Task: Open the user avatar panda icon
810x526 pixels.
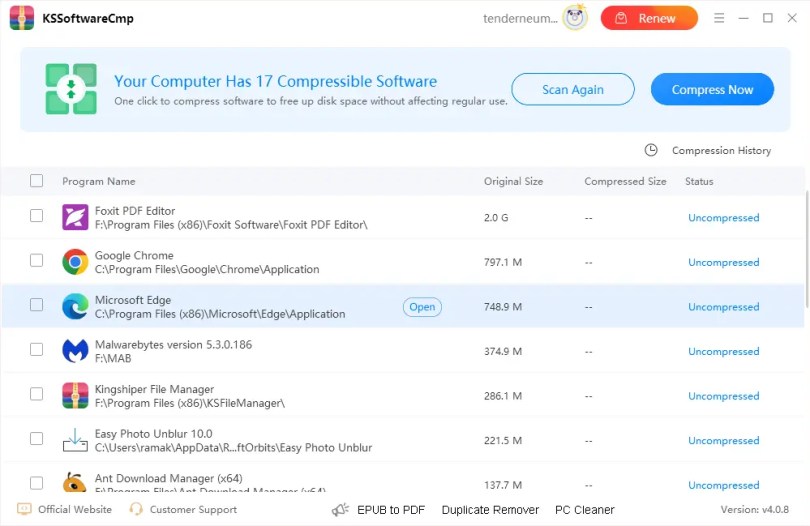Action: pos(575,18)
